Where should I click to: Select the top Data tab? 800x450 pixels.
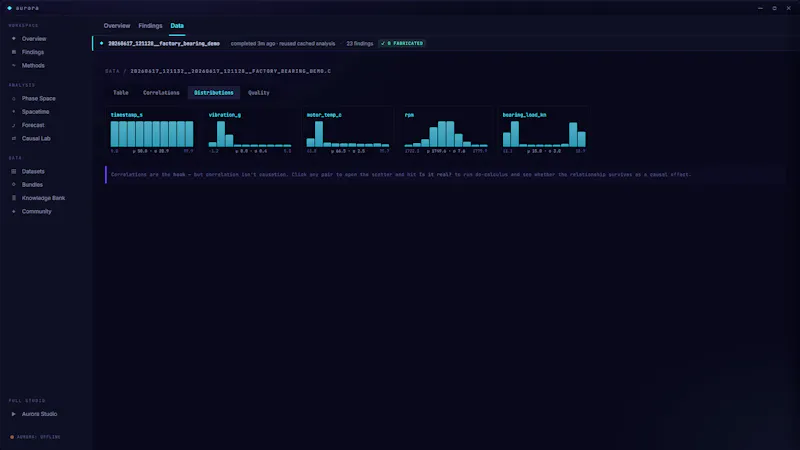(177, 26)
